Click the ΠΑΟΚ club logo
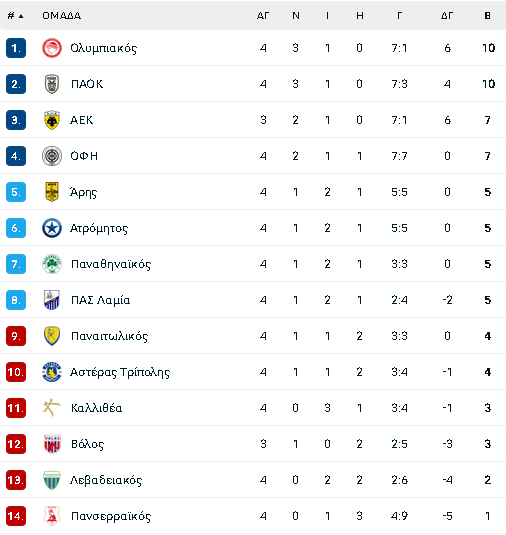Image resolution: width=506 pixels, height=535 pixels. (x=52, y=84)
